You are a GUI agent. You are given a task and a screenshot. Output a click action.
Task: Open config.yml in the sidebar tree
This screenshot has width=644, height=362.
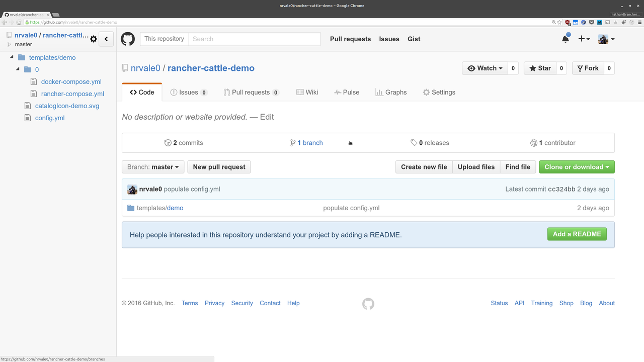[50, 118]
